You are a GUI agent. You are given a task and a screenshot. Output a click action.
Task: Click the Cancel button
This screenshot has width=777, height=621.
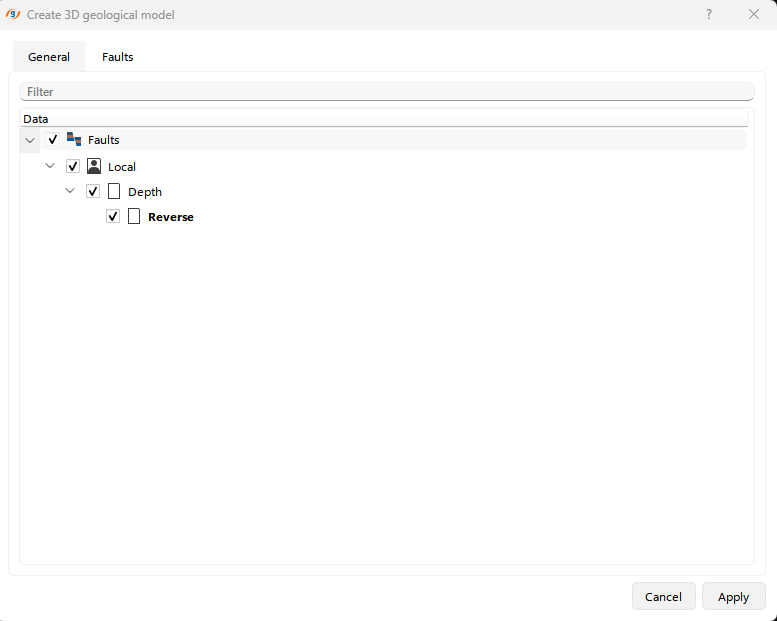click(x=664, y=596)
